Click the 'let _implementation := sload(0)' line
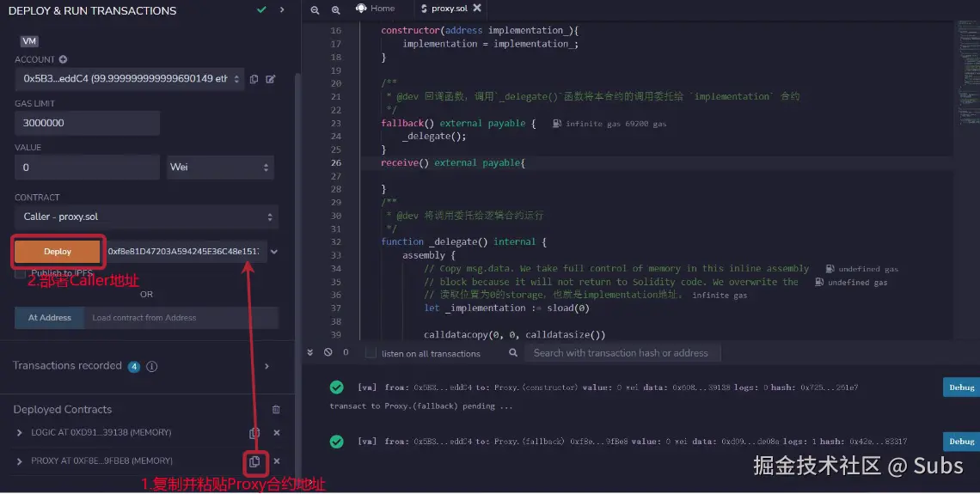Screen dimensions: 980x494 [507, 308]
